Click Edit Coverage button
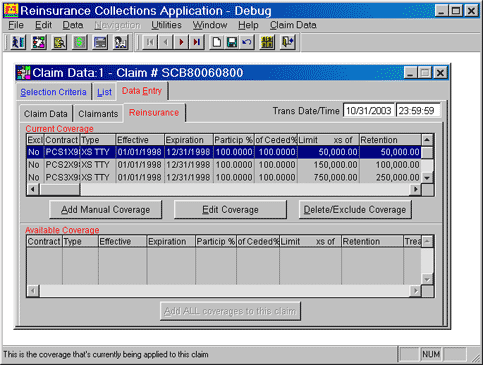Viewport: 483px width, 365px height. (230, 210)
